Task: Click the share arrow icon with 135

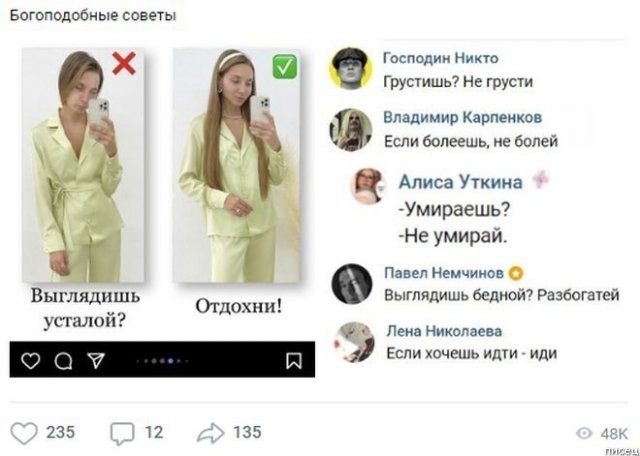Action: tap(210, 432)
